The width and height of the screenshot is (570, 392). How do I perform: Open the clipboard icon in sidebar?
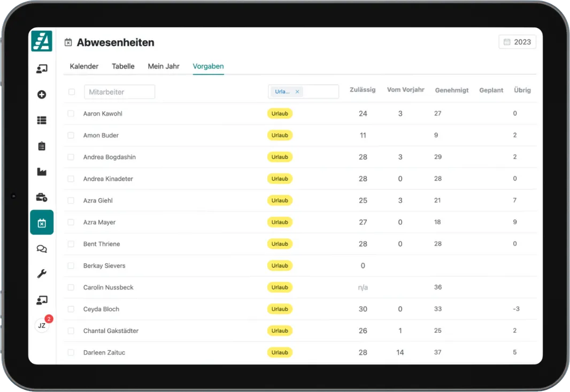tap(42, 146)
